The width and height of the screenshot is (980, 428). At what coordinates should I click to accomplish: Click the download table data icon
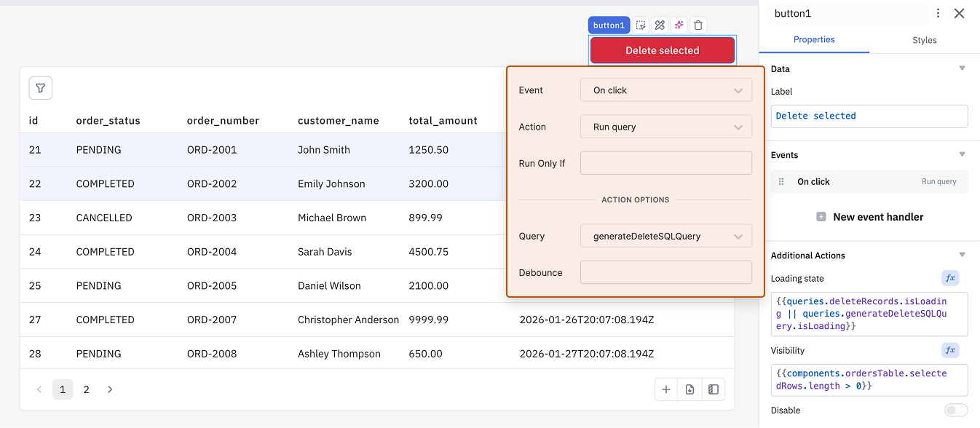(689, 389)
